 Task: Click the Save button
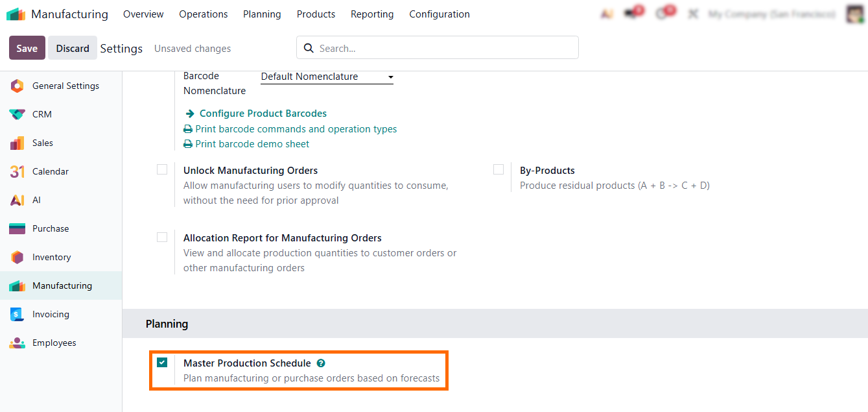click(27, 48)
